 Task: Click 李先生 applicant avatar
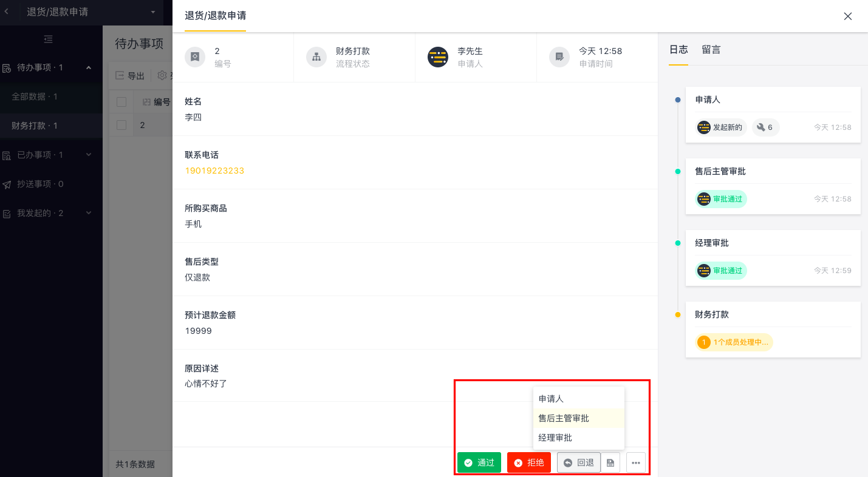(x=438, y=57)
